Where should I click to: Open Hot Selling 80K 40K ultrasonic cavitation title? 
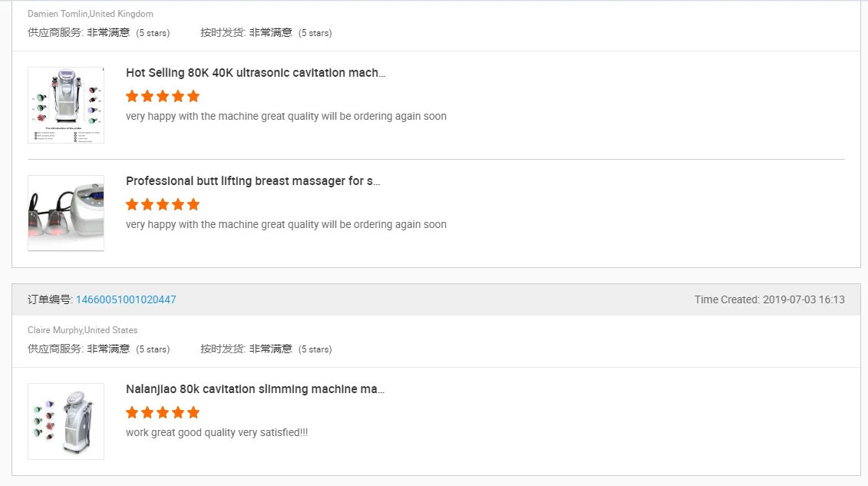(256, 72)
